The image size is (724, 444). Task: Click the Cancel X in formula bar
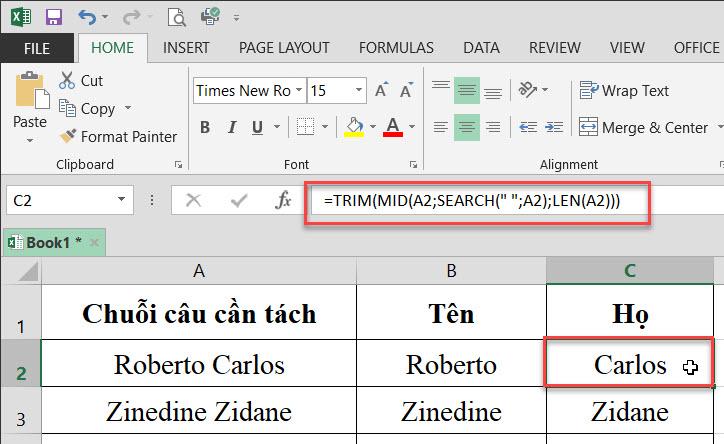click(193, 200)
